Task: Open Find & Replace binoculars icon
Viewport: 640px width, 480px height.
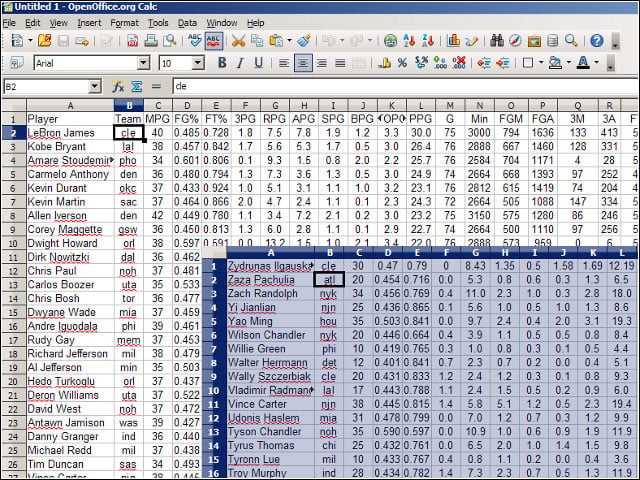Action: [x=497, y=40]
